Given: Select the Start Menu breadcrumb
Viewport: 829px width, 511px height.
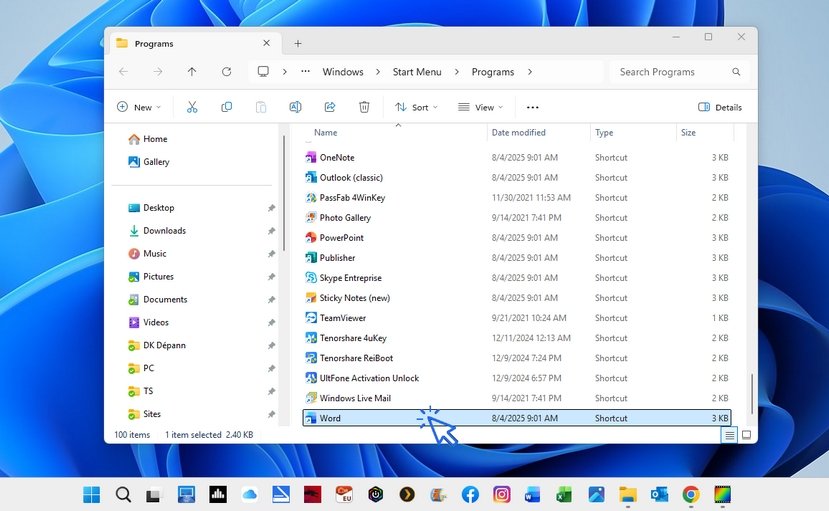Looking at the screenshot, I should coord(417,72).
